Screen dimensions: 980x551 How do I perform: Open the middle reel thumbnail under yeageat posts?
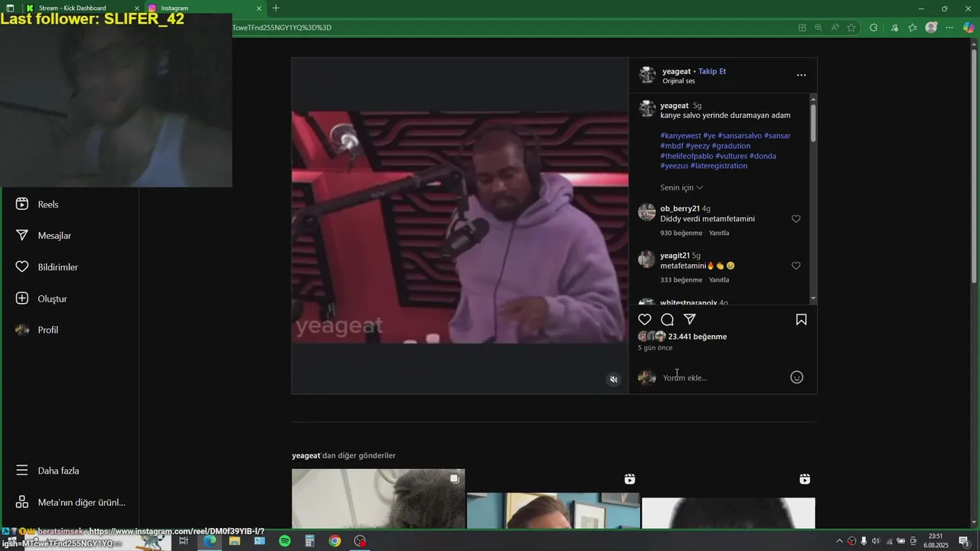tap(554, 499)
